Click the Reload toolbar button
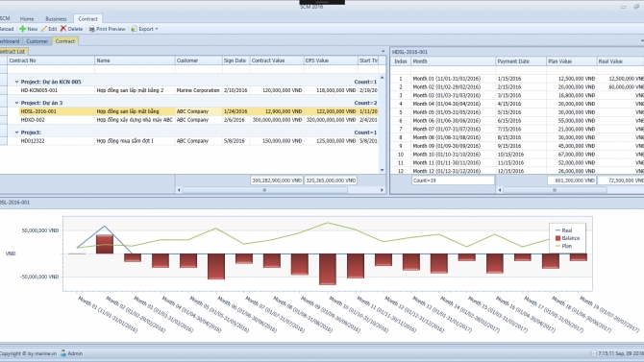Viewport: 644px width, 362px height. 7,29
